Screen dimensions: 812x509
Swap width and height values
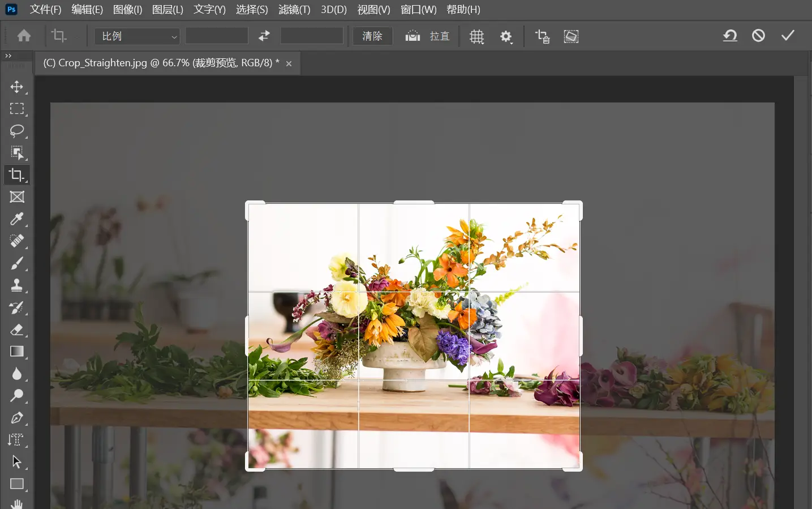pyautogui.click(x=264, y=36)
